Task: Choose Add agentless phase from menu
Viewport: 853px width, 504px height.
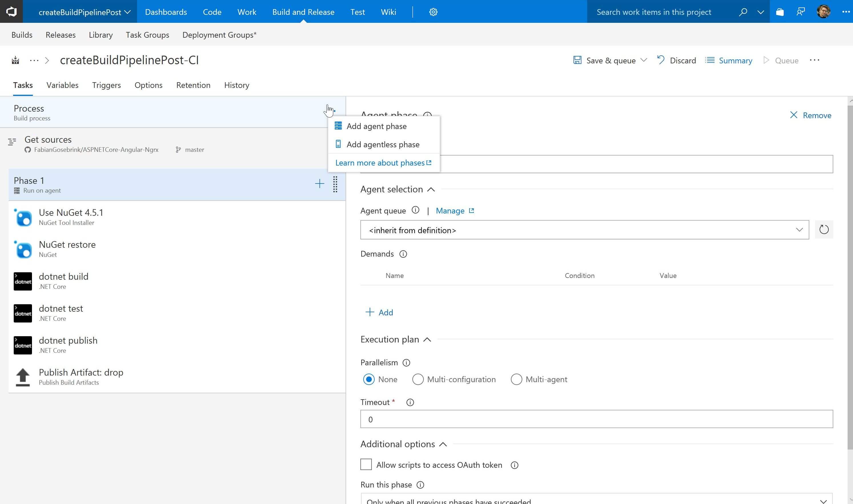Action: coord(383,144)
